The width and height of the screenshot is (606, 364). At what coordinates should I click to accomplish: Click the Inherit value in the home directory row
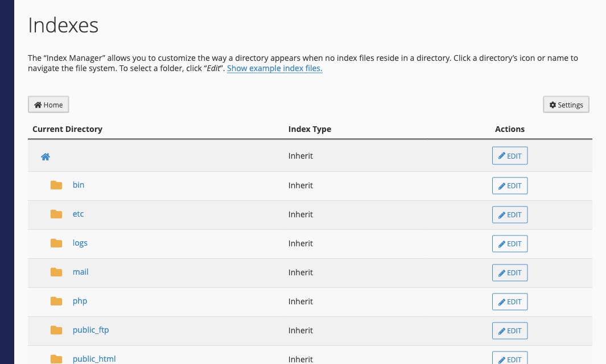point(300,156)
